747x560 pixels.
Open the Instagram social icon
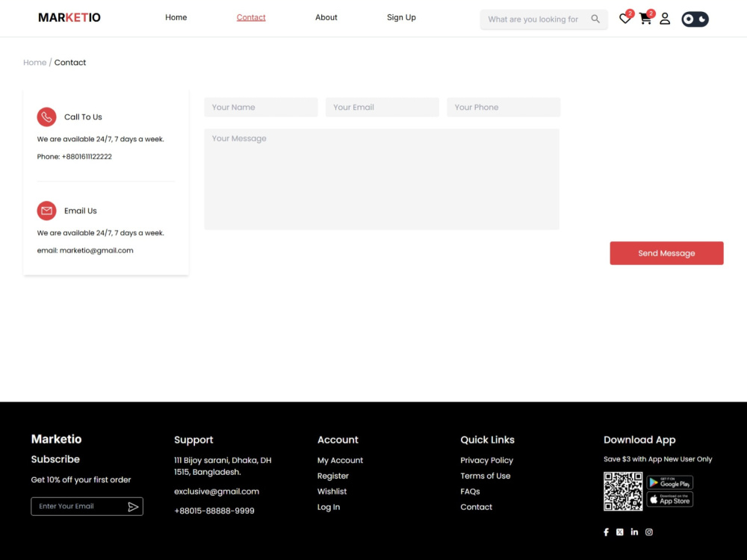tap(649, 532)
